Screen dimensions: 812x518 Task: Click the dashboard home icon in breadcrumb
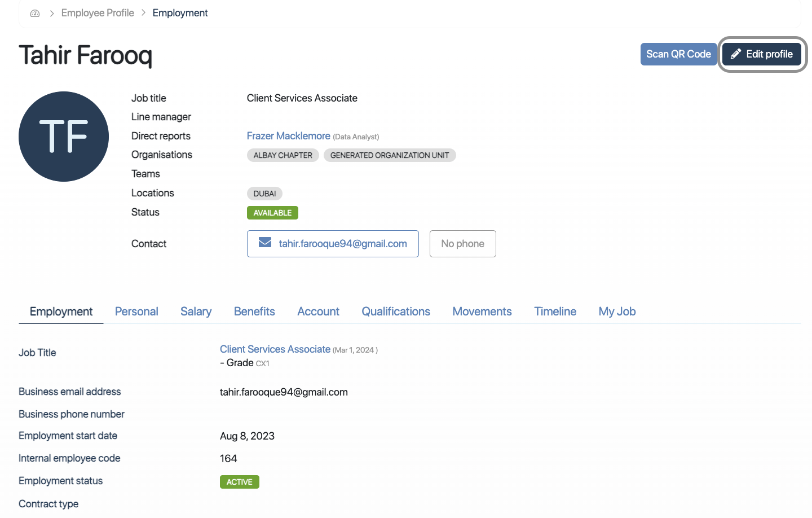pyautogui.click(x=35, y=13)
